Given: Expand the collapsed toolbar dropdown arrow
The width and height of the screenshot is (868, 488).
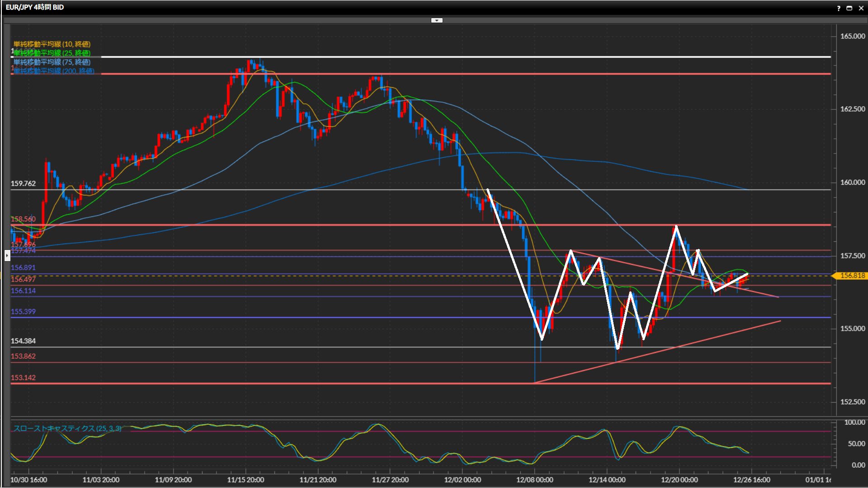Looking at the screenshot, I should point(437,20).
